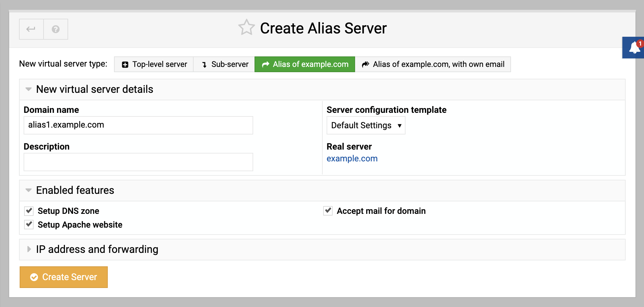Click the arrow icon on Sub-server
The height and width of the screenshot is (307, 644).
[x=204, y=65]
